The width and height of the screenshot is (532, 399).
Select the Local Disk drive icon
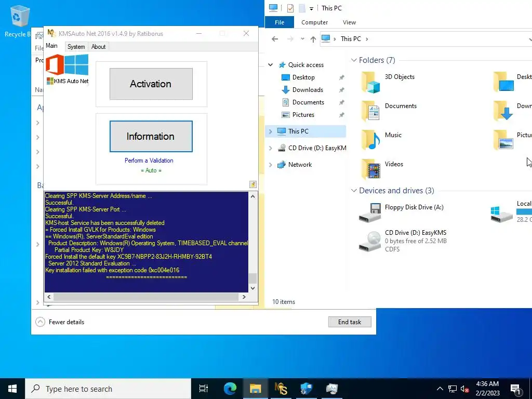coord(502,214)
